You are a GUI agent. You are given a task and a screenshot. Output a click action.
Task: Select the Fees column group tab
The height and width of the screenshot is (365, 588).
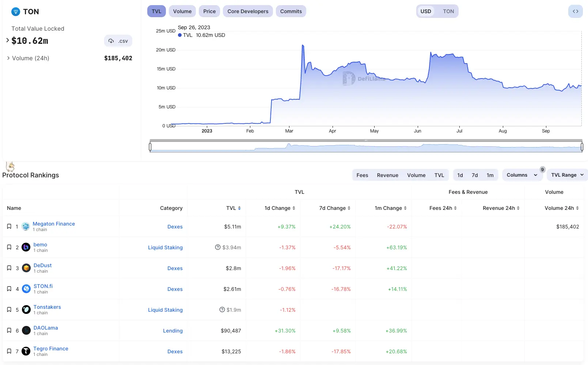coord(362,175)
